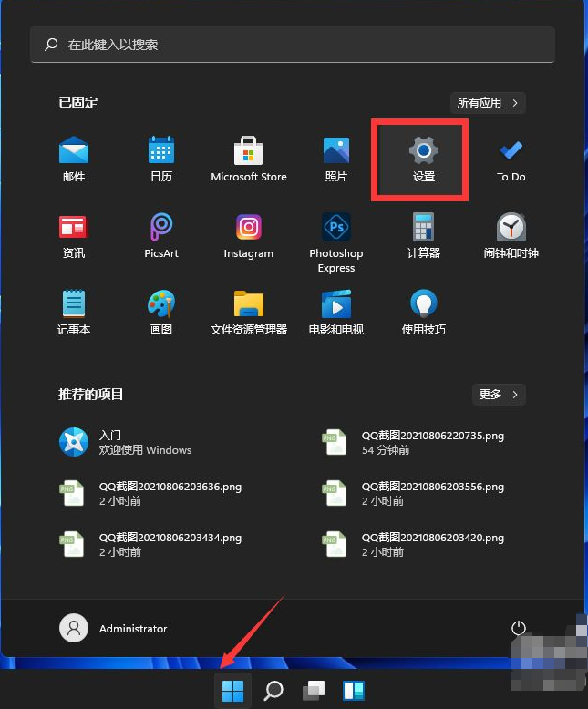Open the 画图 Paint app
Screen dimensions: 588x709
(x=161, y=313)
